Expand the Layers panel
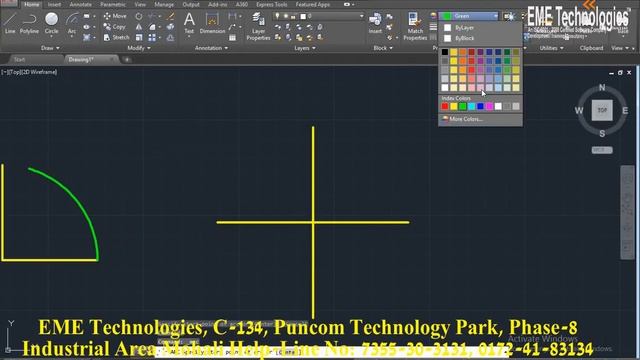The height and width of the screenshot is (360, 640). [305, 48]
